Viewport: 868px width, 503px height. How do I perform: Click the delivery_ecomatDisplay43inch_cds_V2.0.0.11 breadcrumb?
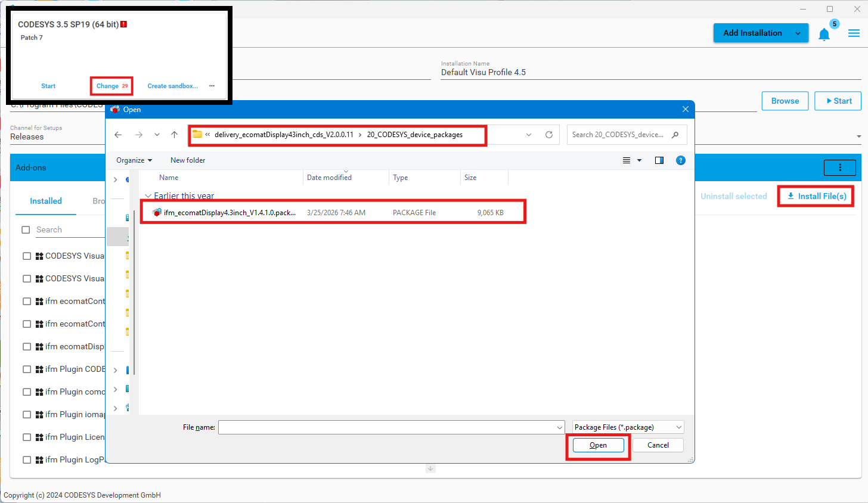coord(284,135)
